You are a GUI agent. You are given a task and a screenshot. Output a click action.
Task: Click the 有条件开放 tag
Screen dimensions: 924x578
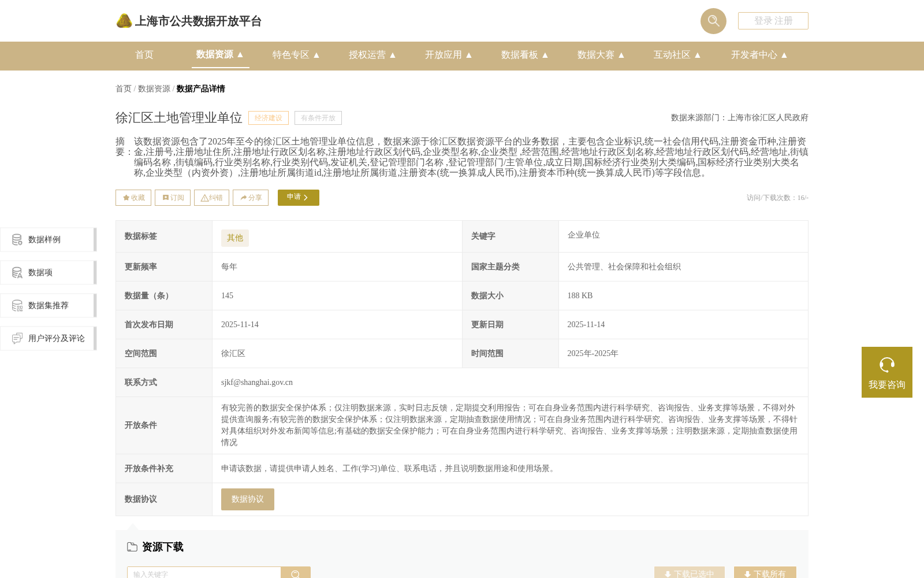point(318,118)
